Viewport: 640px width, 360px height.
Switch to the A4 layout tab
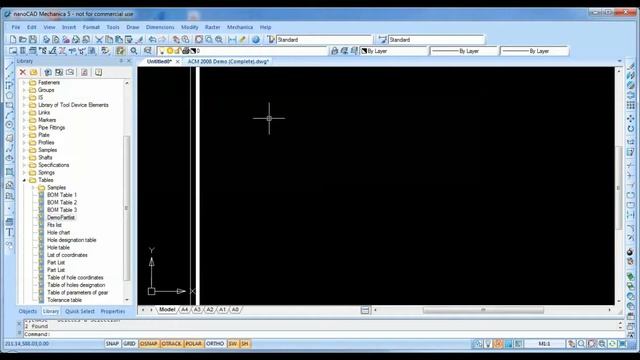(184, 310)
